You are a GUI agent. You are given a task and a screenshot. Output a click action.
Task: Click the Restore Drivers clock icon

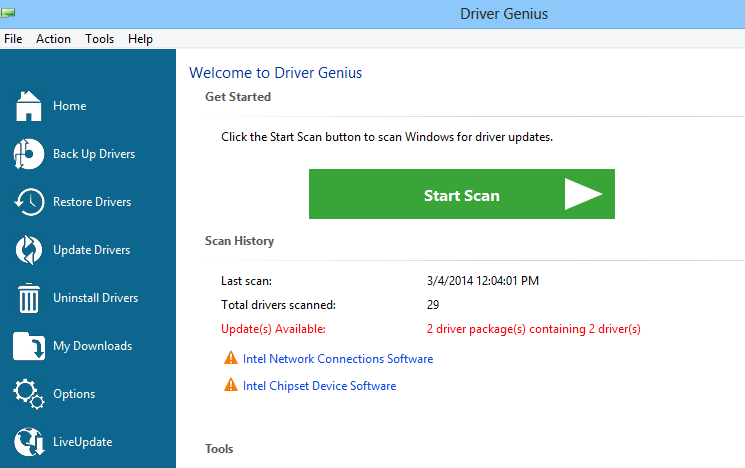coord(29,202)
